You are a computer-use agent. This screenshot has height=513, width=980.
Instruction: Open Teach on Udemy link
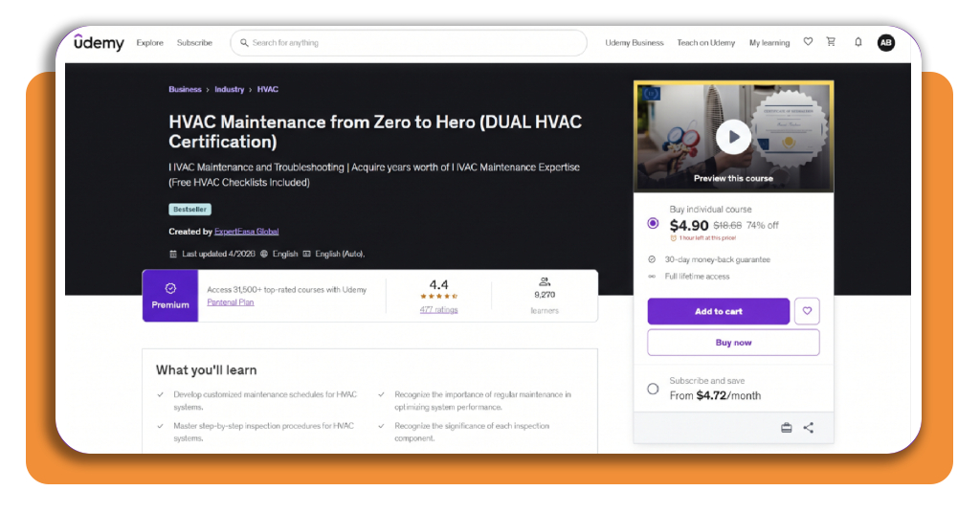[706, 42]
